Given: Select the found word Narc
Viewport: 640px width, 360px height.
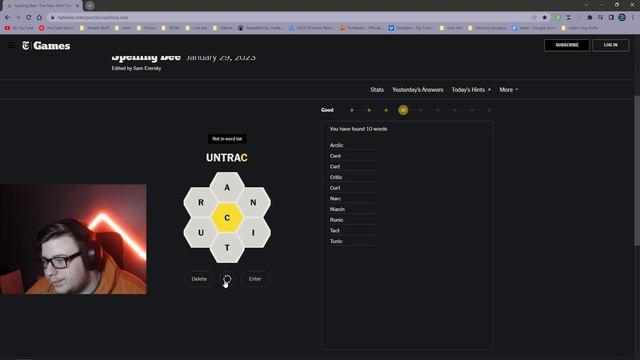Looking at the screenshot, I should point(335,198).
